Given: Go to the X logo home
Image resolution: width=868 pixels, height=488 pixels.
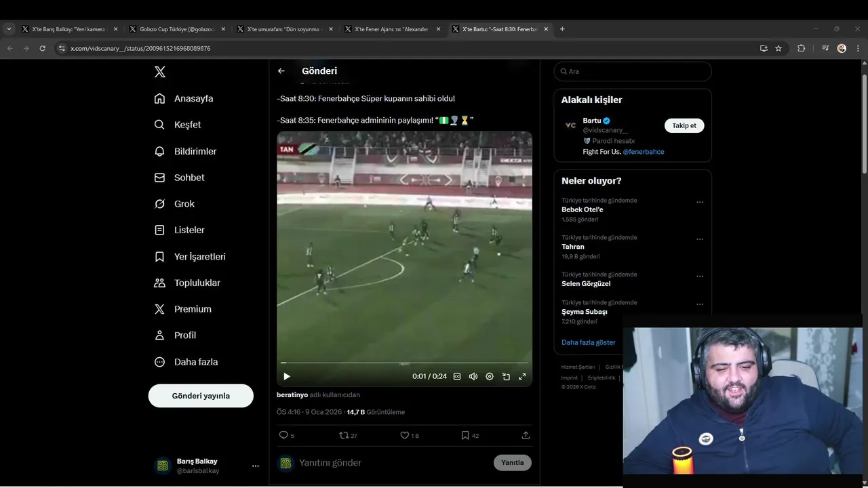Looking at the screenshot, I should tap(160, 72).
